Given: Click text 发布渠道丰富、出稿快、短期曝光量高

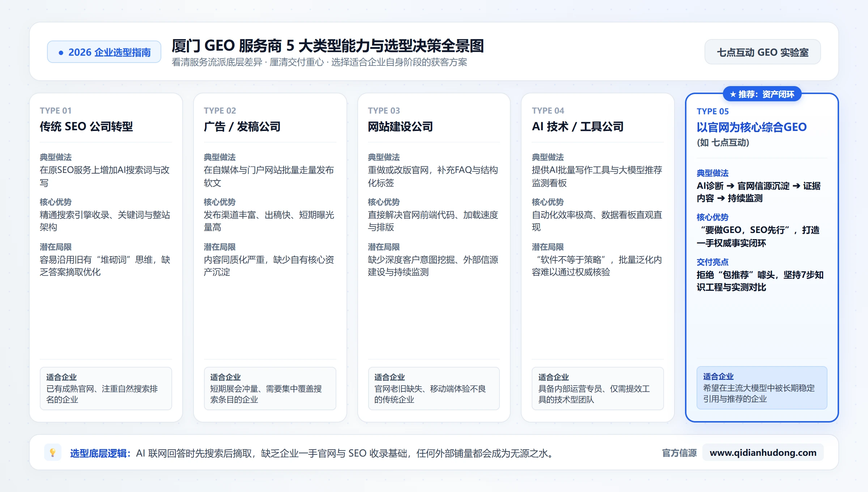Looking at the screenshot, I should [x=269, y=221].
